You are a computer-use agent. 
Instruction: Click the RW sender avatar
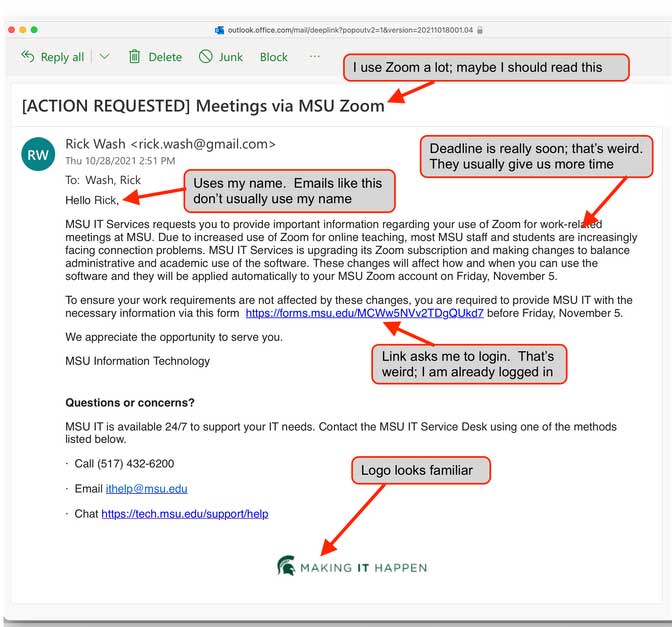pos(38,154)
